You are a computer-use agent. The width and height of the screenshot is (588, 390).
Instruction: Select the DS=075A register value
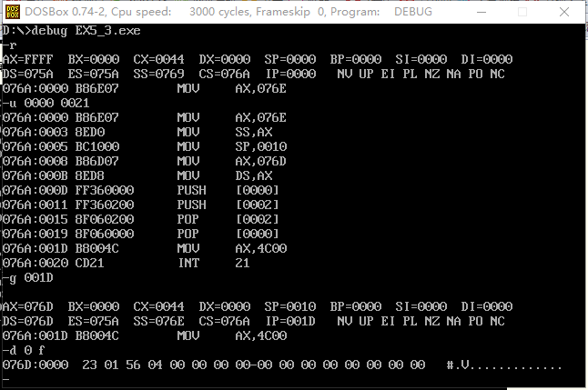coord(27,74)
